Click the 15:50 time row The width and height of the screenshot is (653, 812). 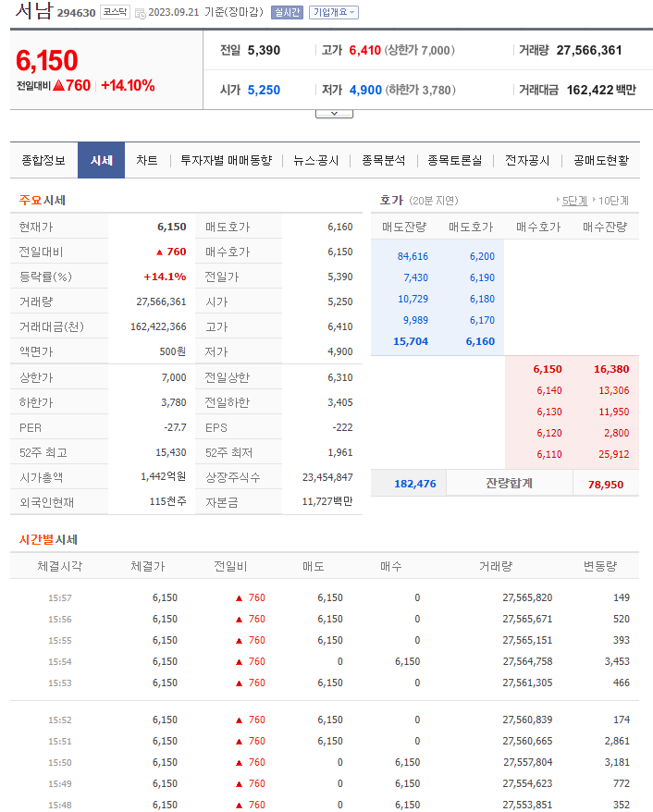tap(324, 762)
